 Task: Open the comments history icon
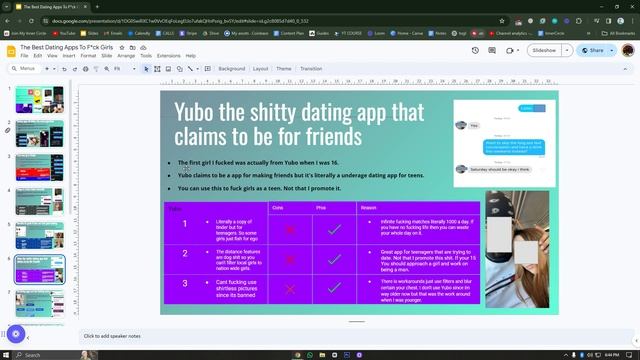click(492, 50)
